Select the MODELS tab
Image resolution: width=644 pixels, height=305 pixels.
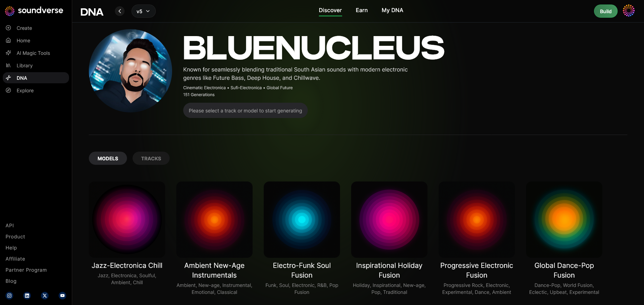coord(108,158)
